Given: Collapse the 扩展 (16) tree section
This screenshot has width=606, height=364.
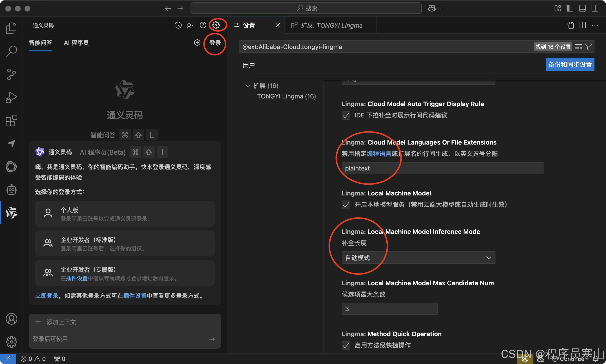Looking at the screenshot, I should (248, 86).
